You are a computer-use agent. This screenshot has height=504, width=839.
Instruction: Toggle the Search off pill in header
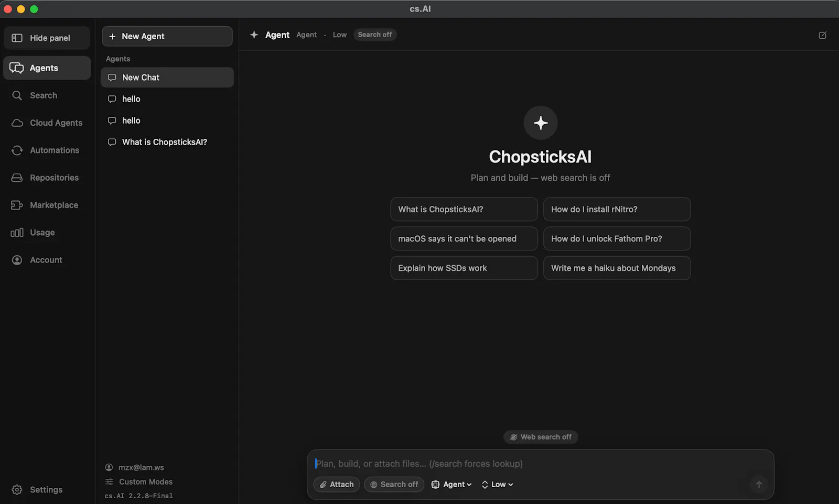click(x=374, y=35)
